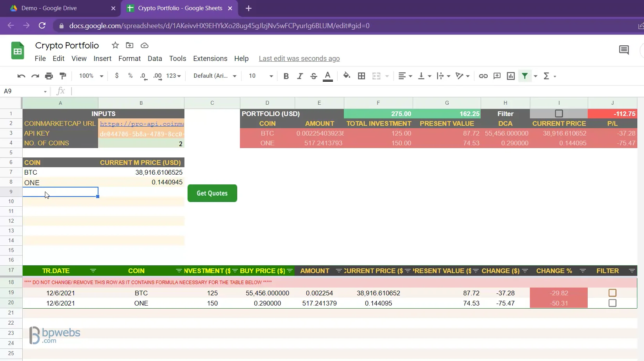Apply strikethrough formatting
This screenshot has height=361, width=644.
314,76
